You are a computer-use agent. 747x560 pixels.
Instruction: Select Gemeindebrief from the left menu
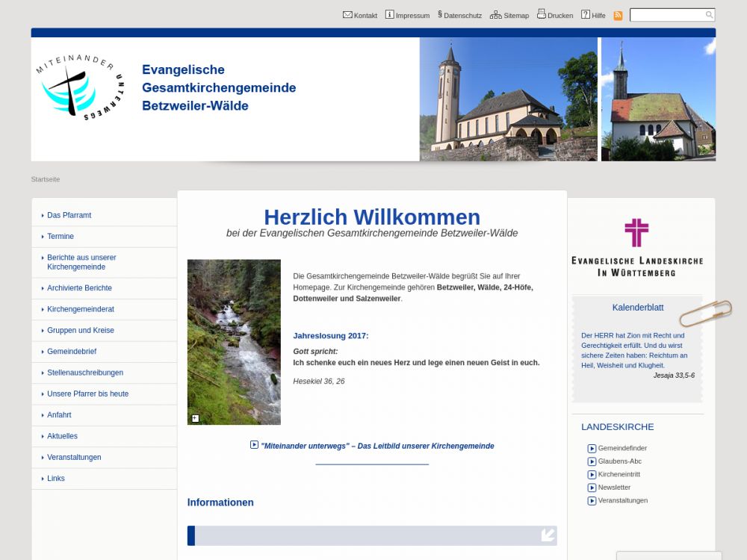(71, 352)
